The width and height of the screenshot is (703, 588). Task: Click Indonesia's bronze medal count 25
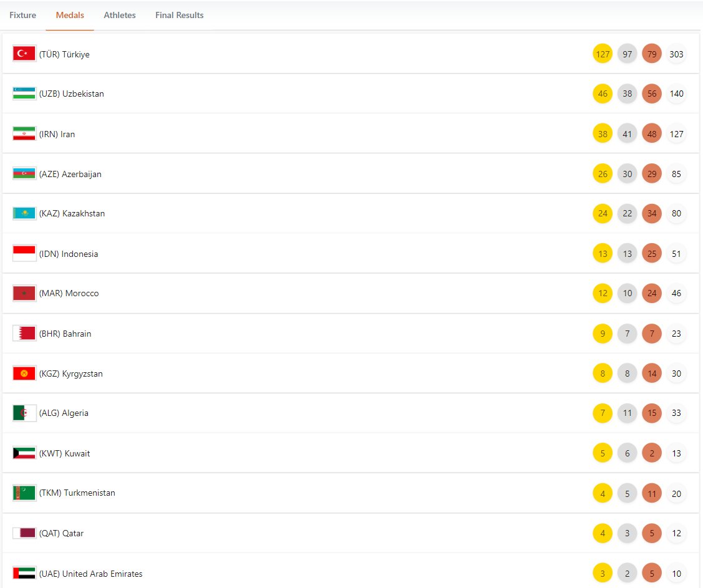click(652, 254)
